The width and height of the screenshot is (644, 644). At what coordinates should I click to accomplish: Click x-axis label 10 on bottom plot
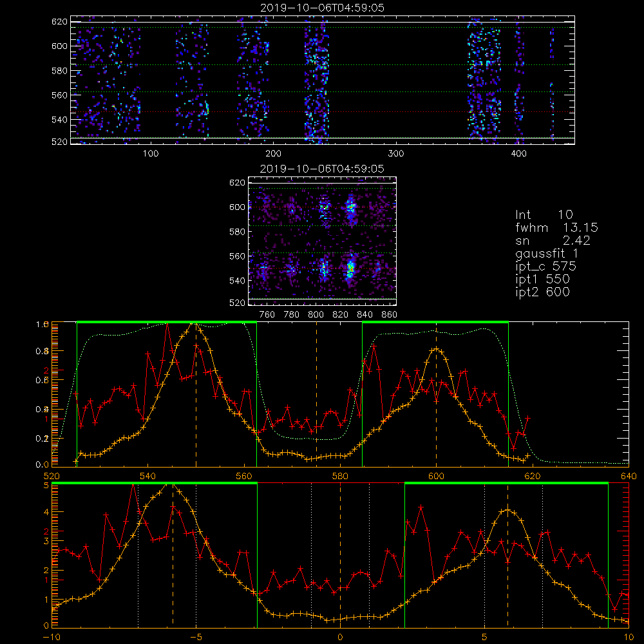[x=629, y=638]
